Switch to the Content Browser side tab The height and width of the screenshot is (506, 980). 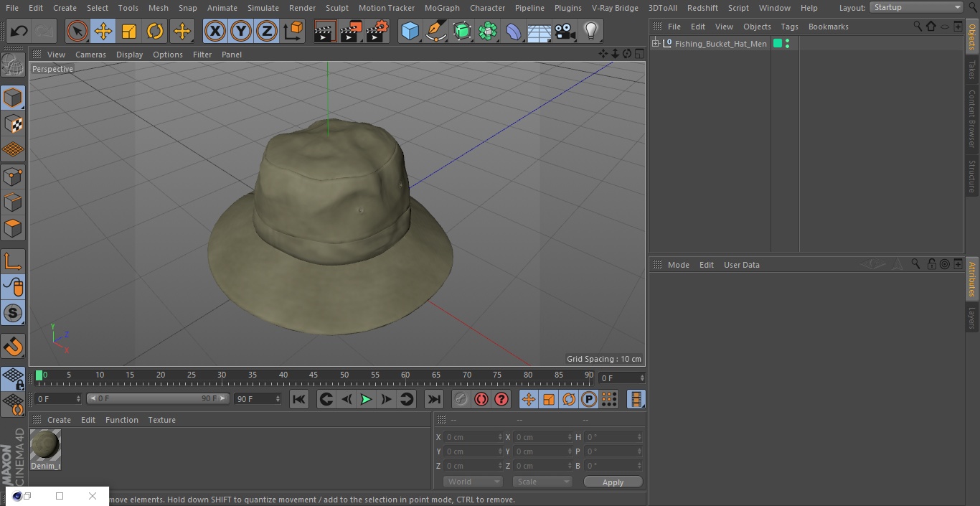[x=972, y=118]
